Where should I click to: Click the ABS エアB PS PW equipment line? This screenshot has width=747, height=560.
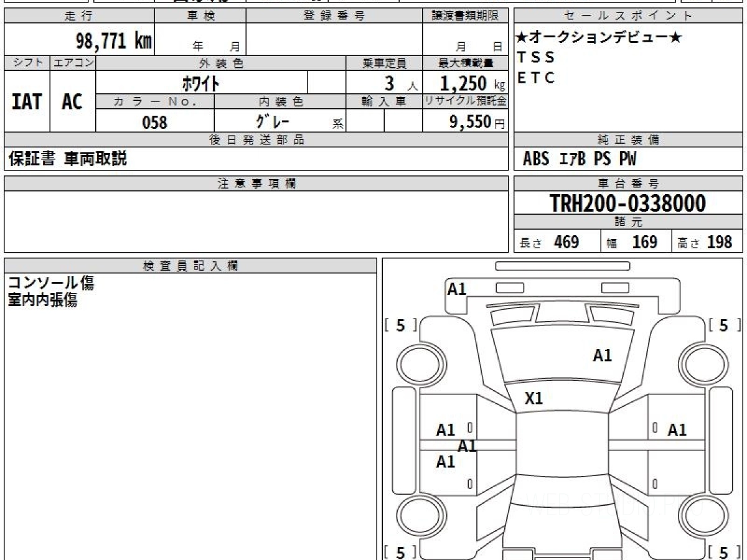[x=580, y=159]
